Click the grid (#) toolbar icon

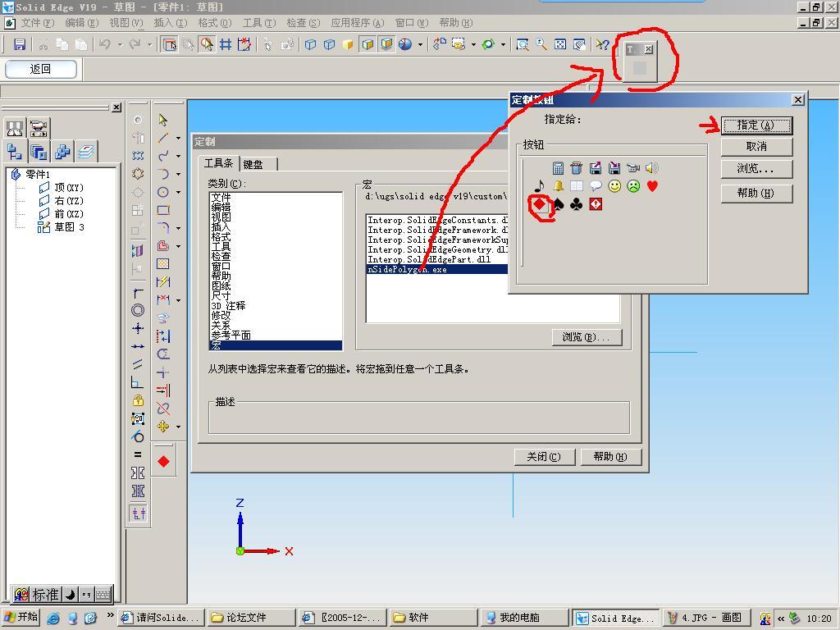coord(226,44)
